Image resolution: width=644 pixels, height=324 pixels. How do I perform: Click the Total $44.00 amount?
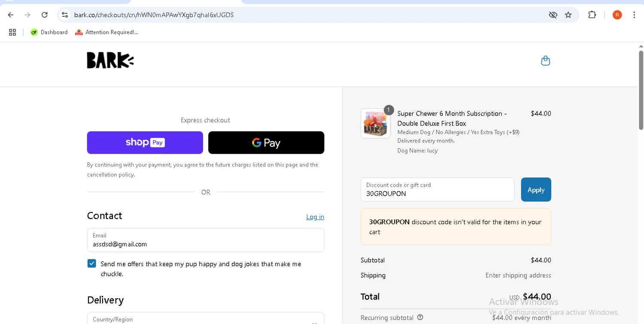(x=537, y=297)
